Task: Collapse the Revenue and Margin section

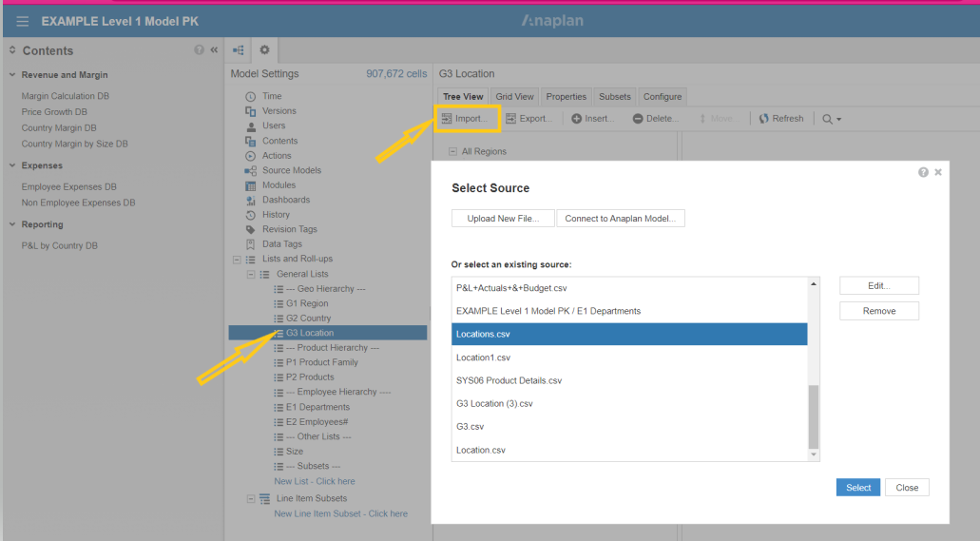Action: 11,74
